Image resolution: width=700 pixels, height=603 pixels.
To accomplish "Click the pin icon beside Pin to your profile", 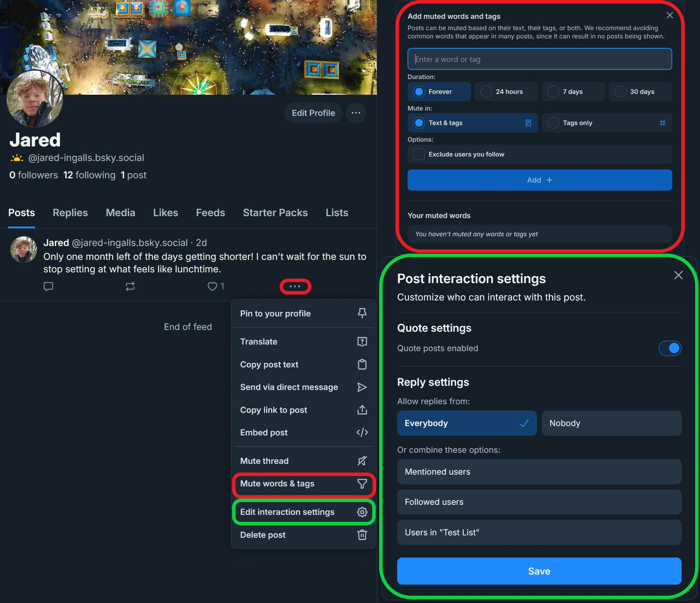I will 362,313.
